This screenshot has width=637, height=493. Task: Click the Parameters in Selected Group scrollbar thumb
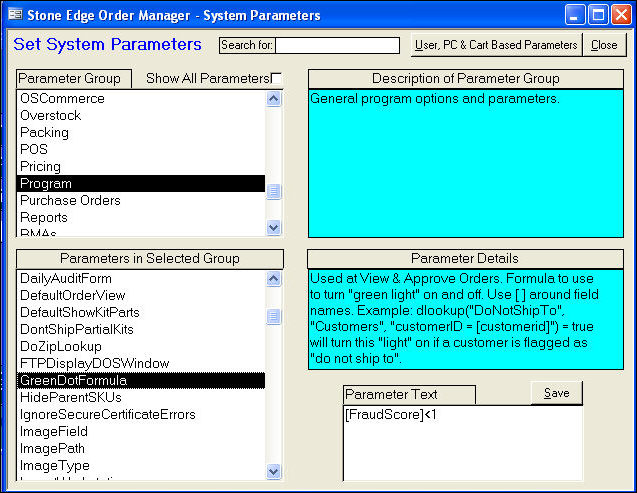pos(274,316)
